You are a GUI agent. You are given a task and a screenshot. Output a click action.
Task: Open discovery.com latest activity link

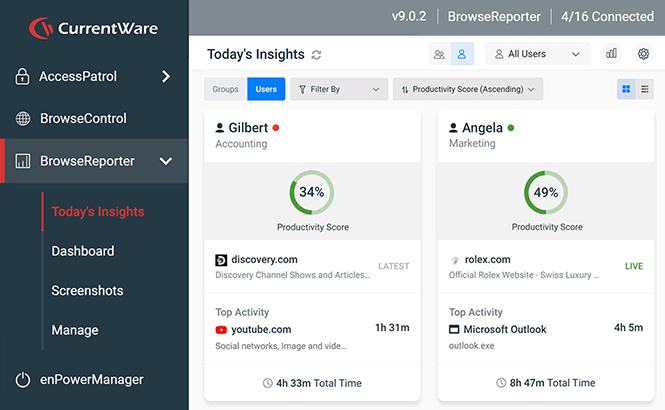coord(264,259)
